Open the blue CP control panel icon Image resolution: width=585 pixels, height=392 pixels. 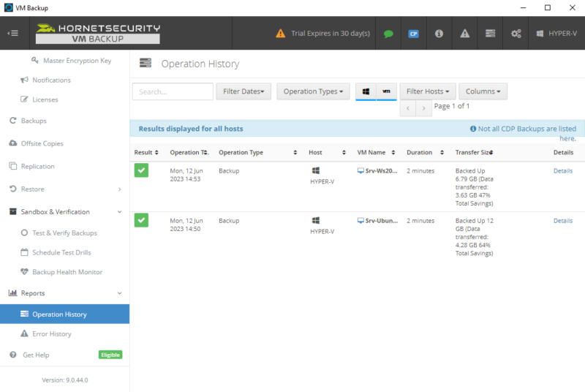coord(413,34)
